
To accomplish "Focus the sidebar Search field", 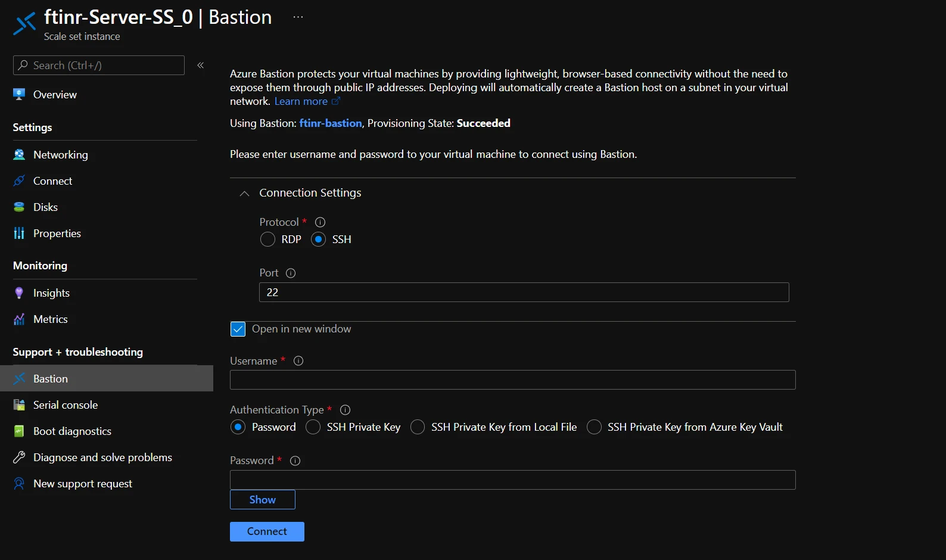I will 99,65.
